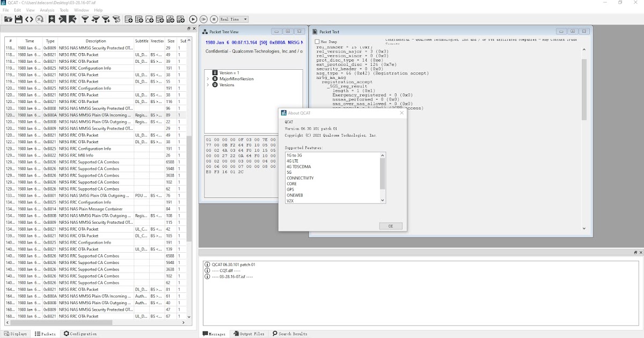This screenshot has width=644, height=338.
Task: Click the graph view with plus toolbar icon
Action: 149,19
